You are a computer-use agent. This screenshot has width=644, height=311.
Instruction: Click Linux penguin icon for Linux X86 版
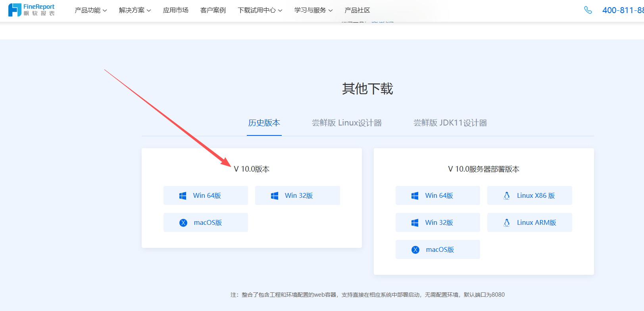point(506,196)
